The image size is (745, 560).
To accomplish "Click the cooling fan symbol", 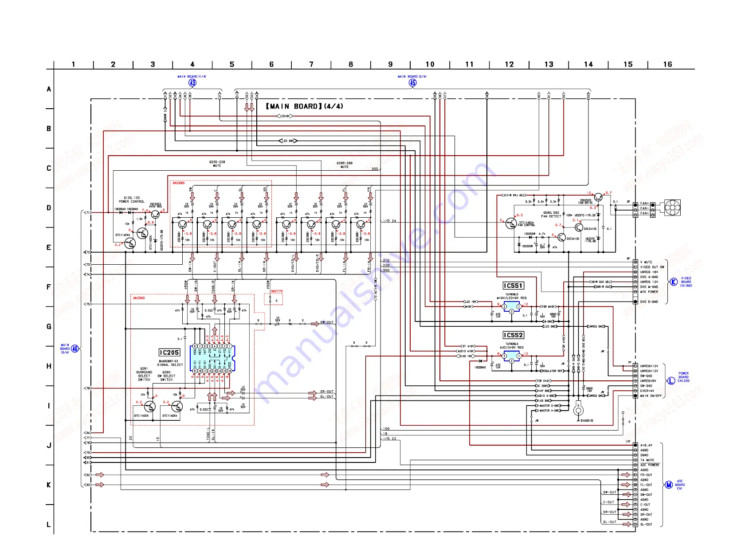I will pyautogui.click(x=672, y=208).
